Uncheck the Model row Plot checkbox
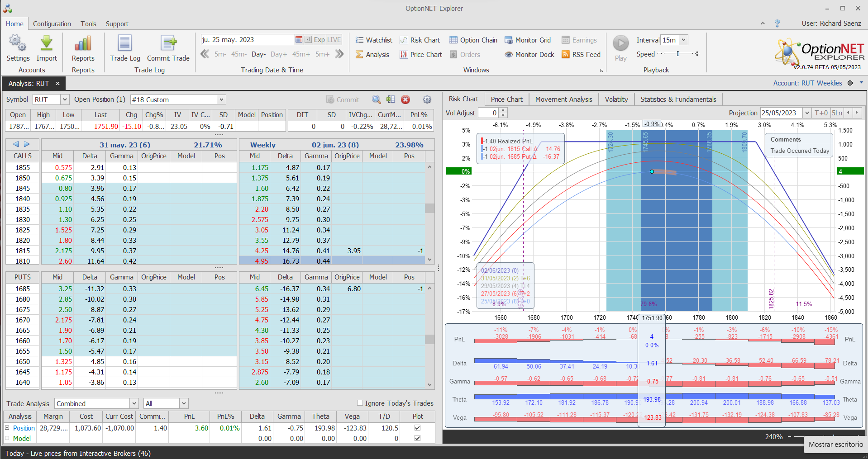 [x=417, y=438]
